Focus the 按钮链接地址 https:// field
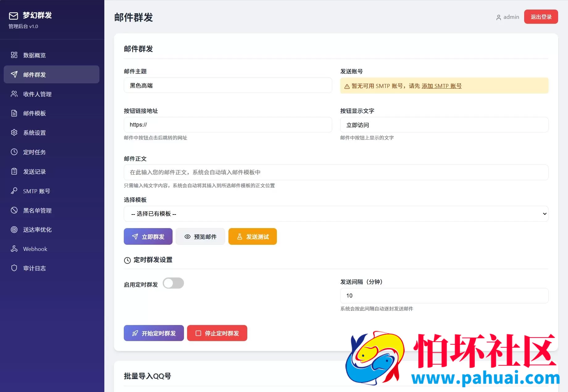The image size is (568, 392). click(x=228, y=125)
